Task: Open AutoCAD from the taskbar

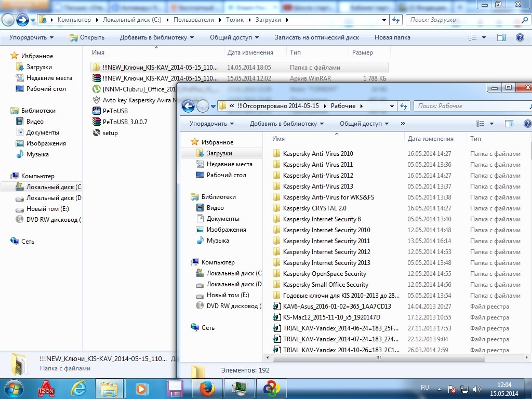Action: tap(46, 389)
